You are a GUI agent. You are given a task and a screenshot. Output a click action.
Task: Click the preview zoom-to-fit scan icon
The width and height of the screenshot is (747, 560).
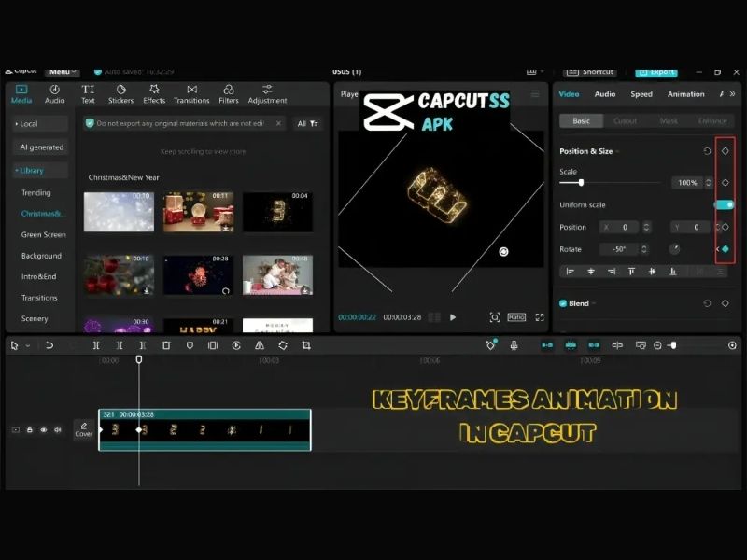pos(495,317)
